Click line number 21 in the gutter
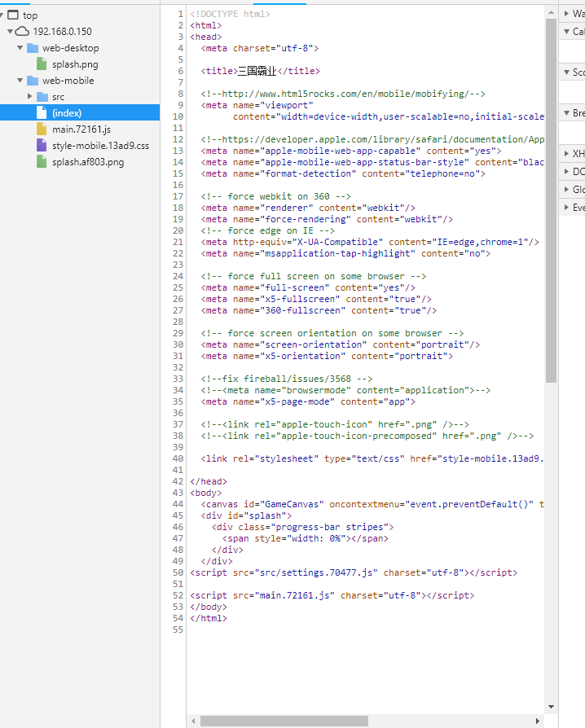Viewport: 585px width, 728px height. point(178,242)
